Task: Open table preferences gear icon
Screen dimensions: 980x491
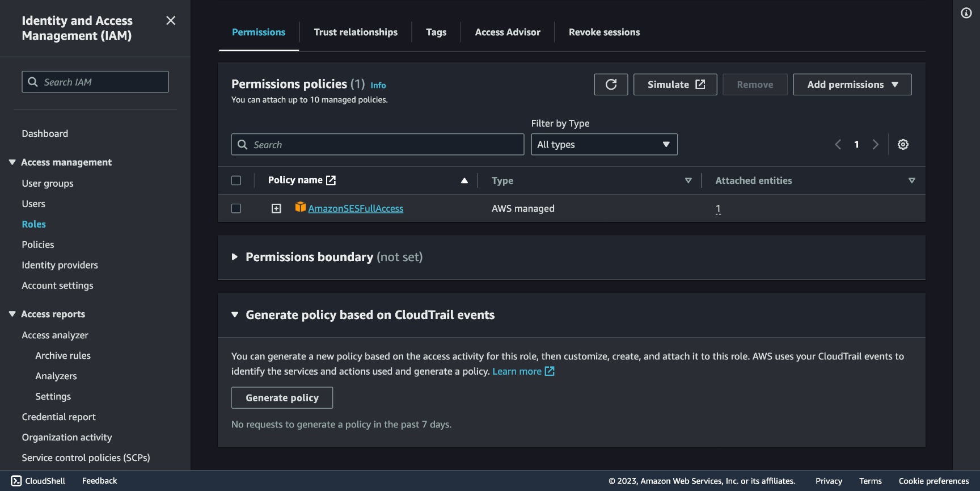Action: [x=903, y=144]
